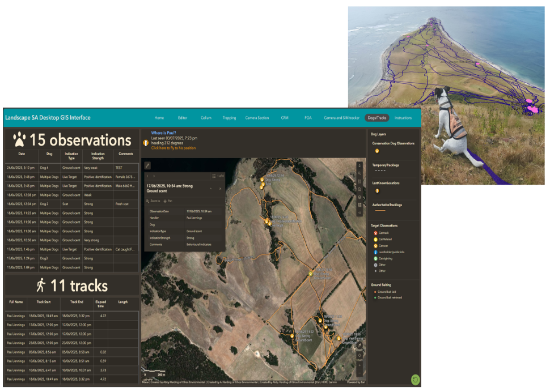Zoom in on the map

tap(359, 365)
